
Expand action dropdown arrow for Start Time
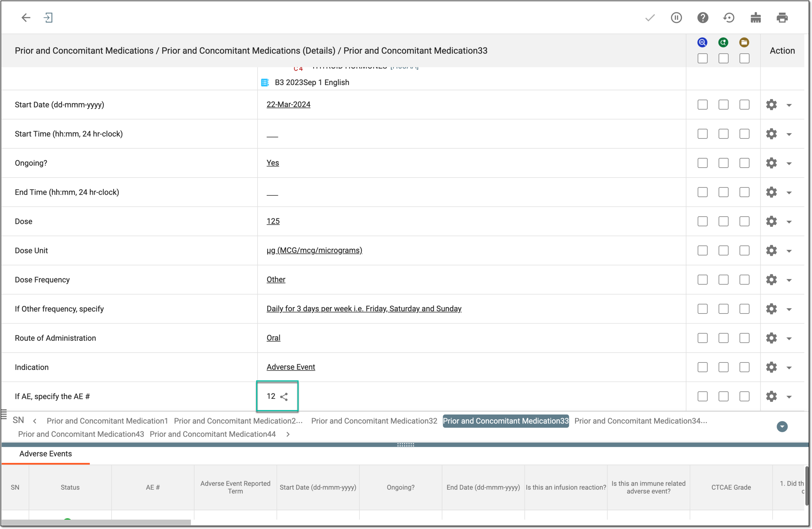click(789, 135)
